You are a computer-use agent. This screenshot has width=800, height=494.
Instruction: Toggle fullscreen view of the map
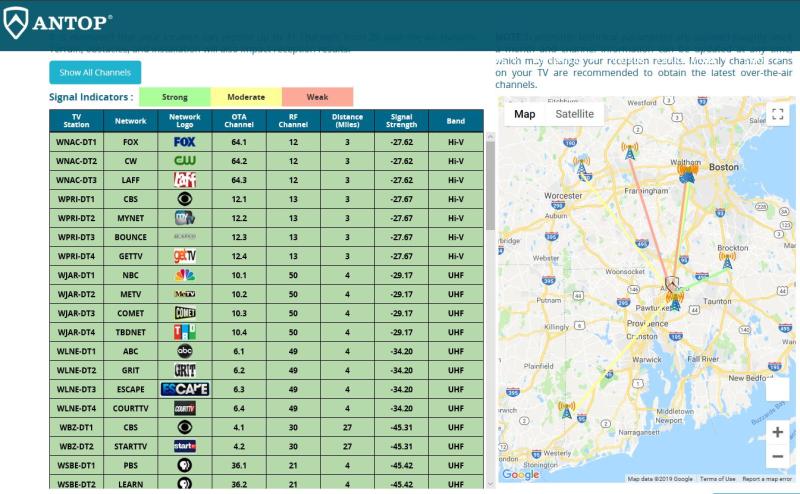tap(778, 114)
